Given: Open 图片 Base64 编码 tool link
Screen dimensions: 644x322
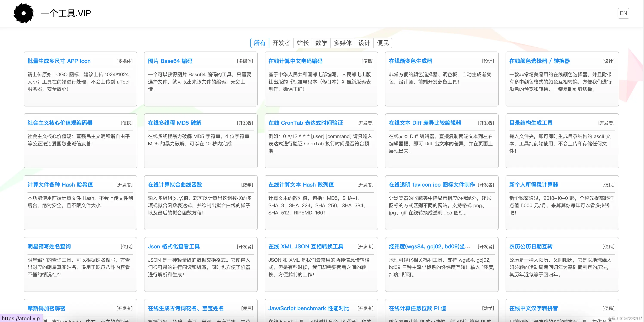Looking at the screenshot, I should pos(170,61).
